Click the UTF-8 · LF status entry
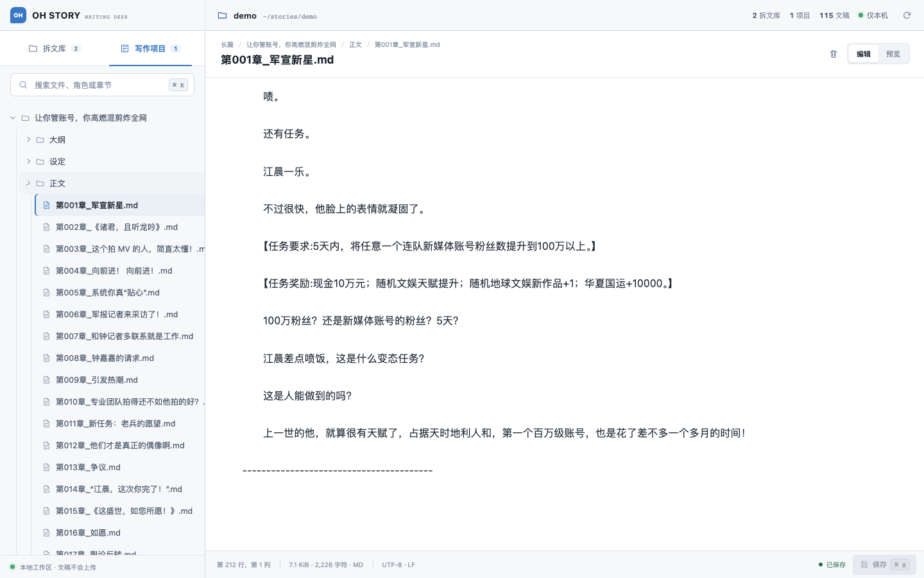Image resolution: width=924 pixels, height=578 pixels. tap(398, 565)
